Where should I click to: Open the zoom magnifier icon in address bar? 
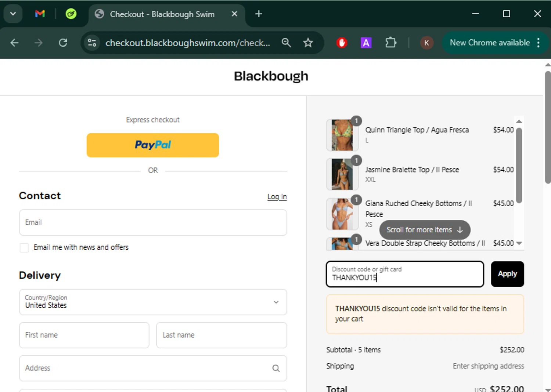click(x=286, y=43)
